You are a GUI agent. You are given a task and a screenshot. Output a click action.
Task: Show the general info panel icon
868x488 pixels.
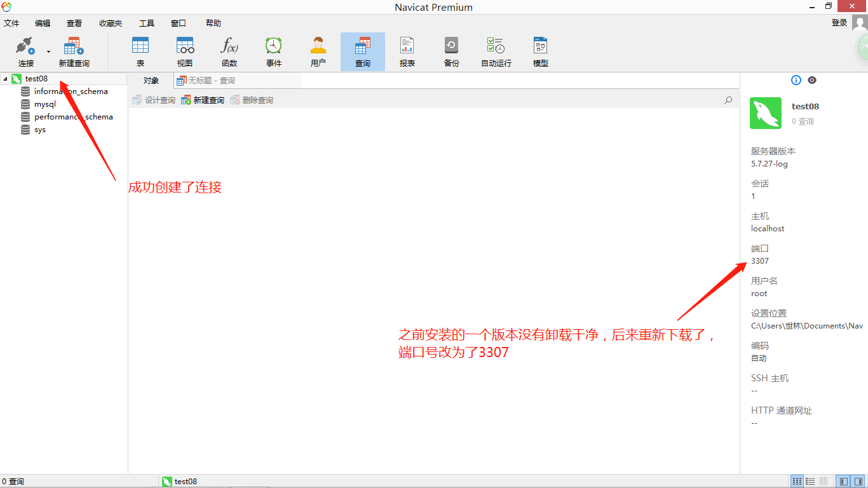point(796,80)
